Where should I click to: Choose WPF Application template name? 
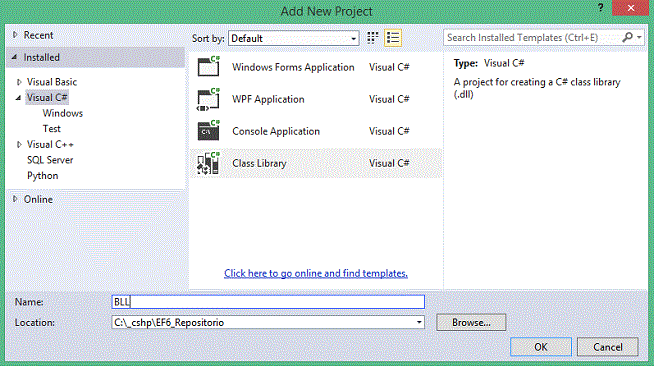point(268,99)
